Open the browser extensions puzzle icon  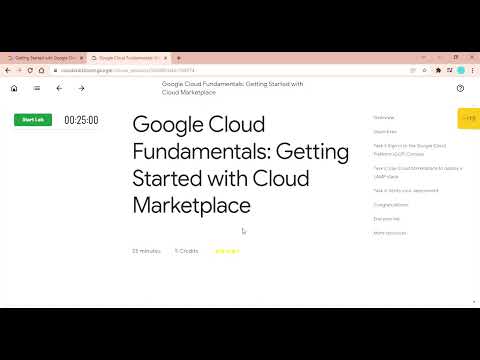[438, 70]
